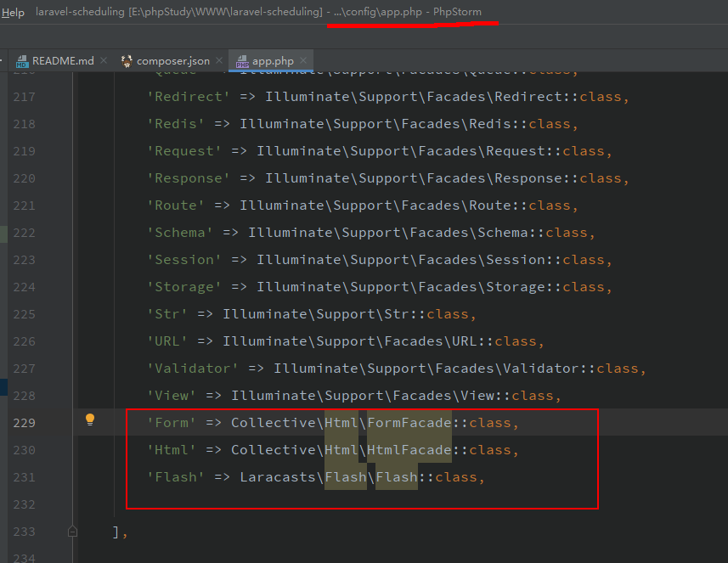
Task: Click line number 222 in the gutter
Action: point(24,233)
